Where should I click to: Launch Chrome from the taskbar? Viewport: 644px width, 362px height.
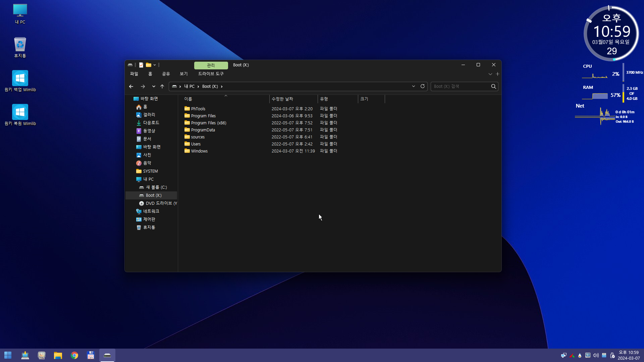(74, 355)
